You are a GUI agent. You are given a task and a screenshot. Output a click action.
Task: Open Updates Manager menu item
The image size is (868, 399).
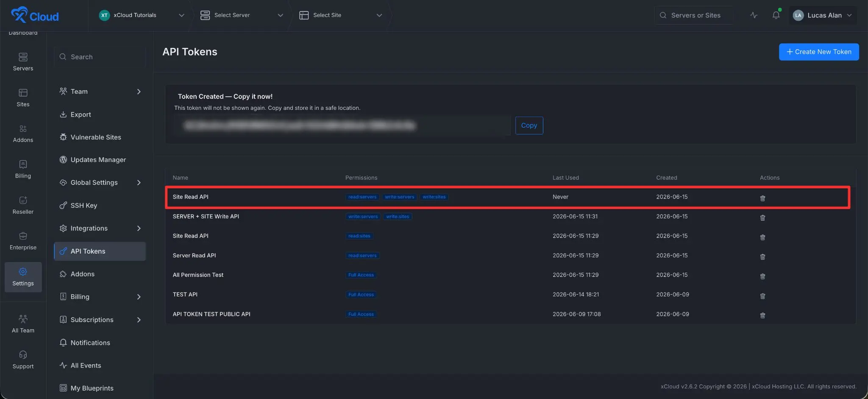coord(100,160)
